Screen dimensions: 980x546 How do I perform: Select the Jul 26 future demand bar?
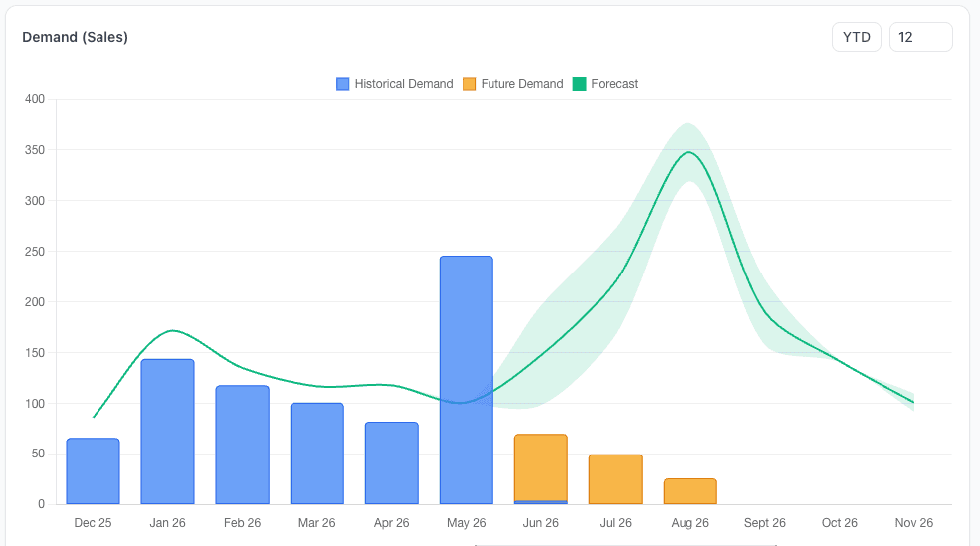(x=616, y=479)
